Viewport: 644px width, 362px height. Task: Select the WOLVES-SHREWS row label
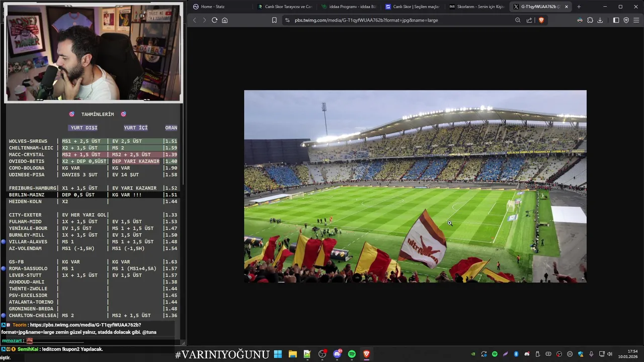click(x=28, y=141)
